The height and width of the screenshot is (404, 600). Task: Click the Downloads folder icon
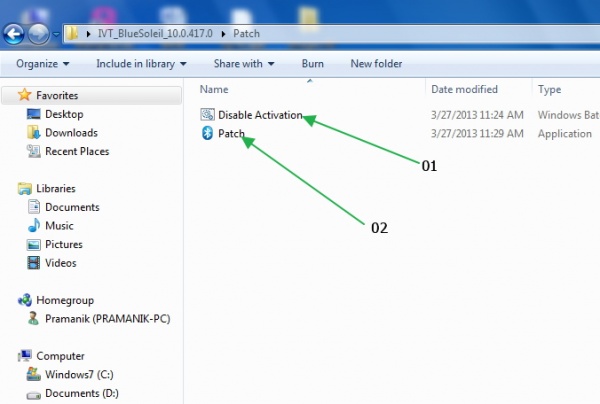click(x=34, y=132)
